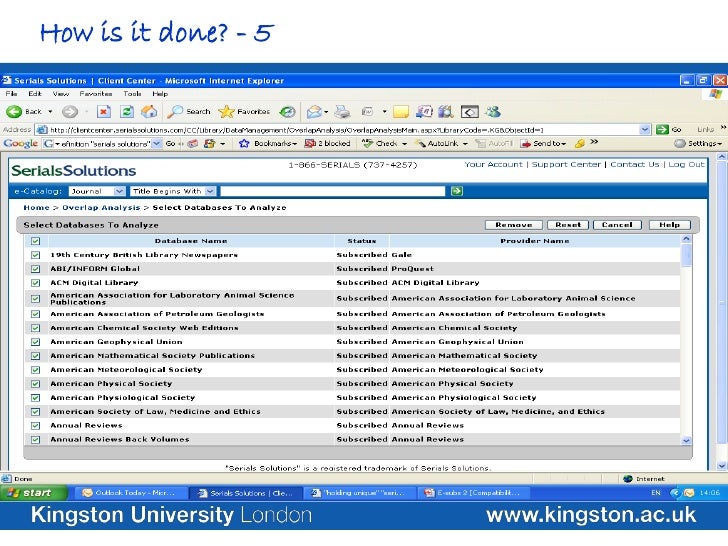Expand the Mail icon dropdown arrow

tap(326, 111)
